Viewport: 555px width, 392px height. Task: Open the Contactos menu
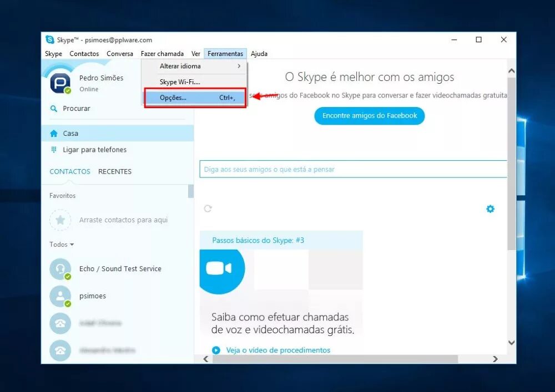coord(84,54)
